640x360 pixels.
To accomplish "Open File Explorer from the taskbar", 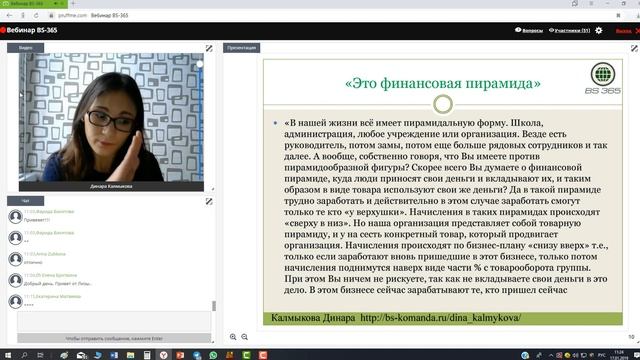I will (130, 355).
